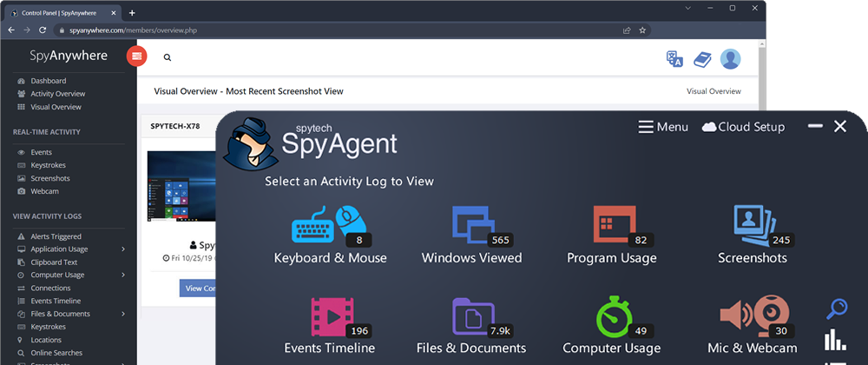The width and height of the screenshot is (868, 365).
Task: Open Screenshots under Real-Time Activity
Action: pos(49,178)
